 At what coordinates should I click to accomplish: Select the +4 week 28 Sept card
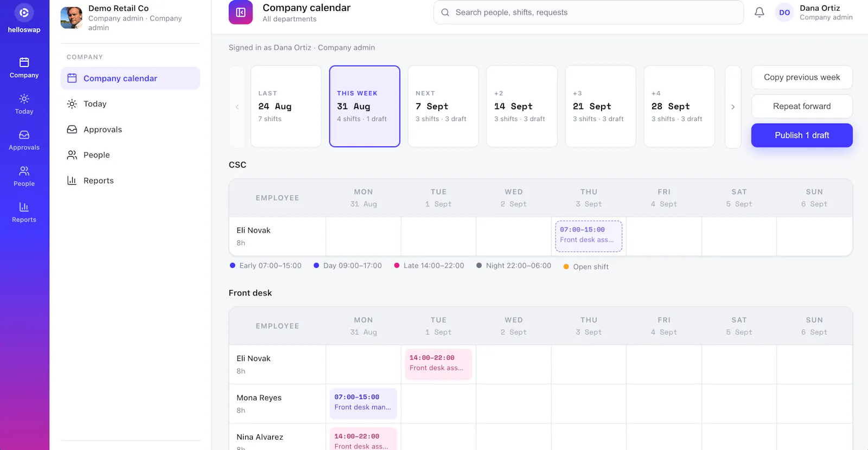pos(679,106)
